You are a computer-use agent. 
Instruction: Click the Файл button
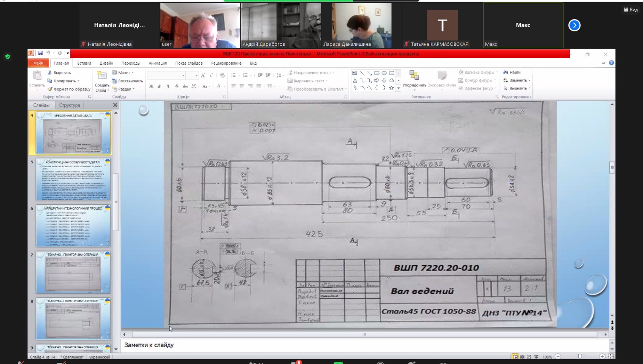[38, 63]
